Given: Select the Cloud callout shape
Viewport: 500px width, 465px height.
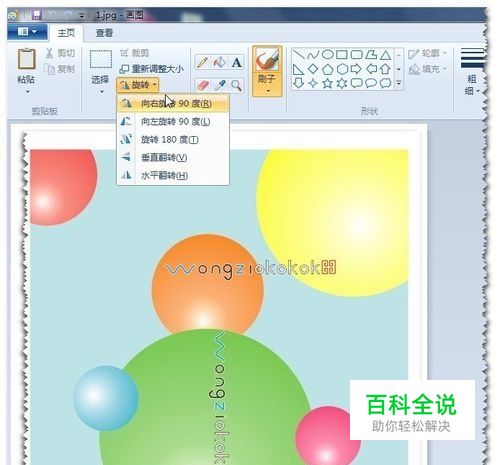Looking at the screenshot, I should [385, 83].
